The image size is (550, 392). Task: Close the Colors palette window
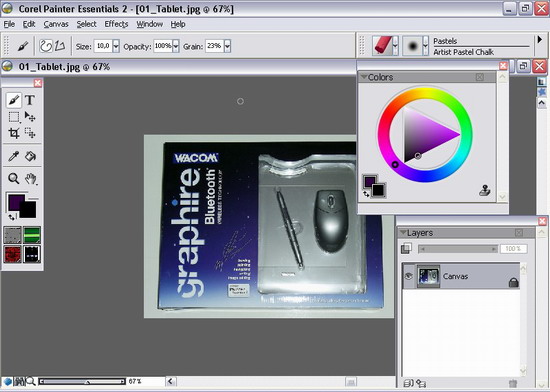(503, 66)
